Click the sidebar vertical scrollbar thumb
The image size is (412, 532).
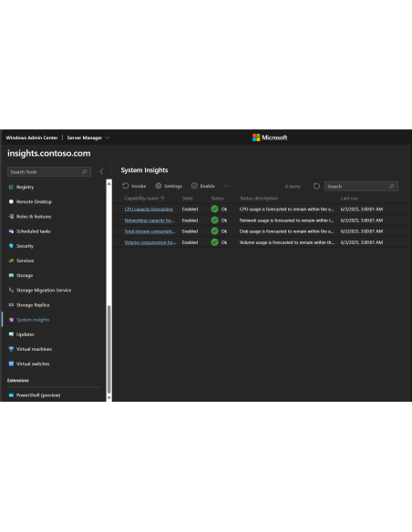coord(109,349)
